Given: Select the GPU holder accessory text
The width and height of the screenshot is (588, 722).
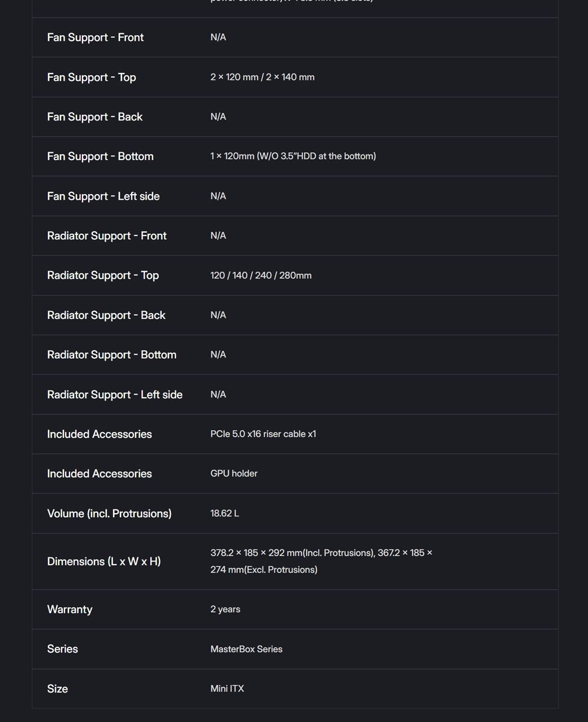Looking at the screenshot, I should click(234, 474).
